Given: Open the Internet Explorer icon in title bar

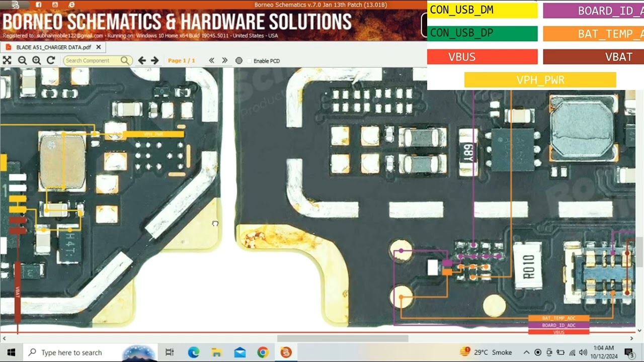Looking at the screenshot, I should click(71, 5).
